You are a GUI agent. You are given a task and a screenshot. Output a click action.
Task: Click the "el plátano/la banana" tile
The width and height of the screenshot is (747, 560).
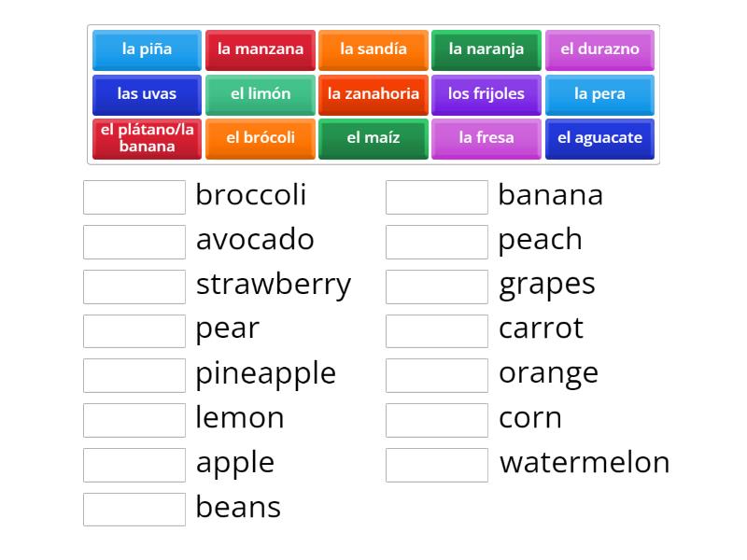tap(146, 137)
